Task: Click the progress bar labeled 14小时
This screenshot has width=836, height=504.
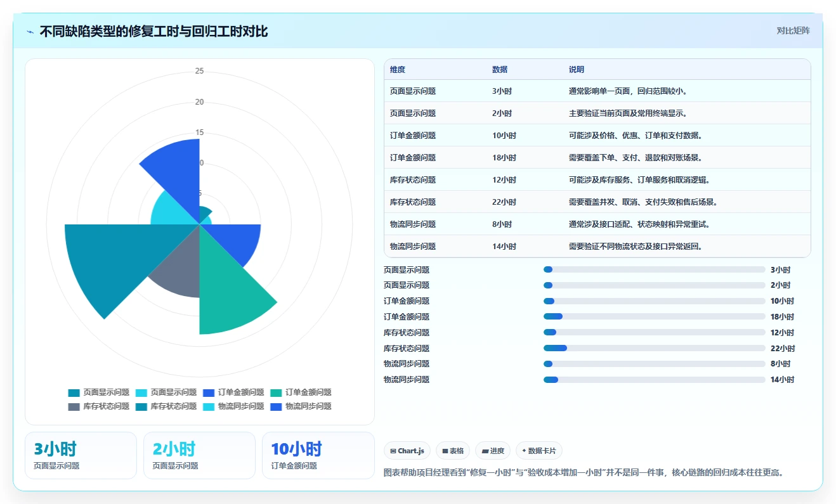Action: [x=655, y=380]
